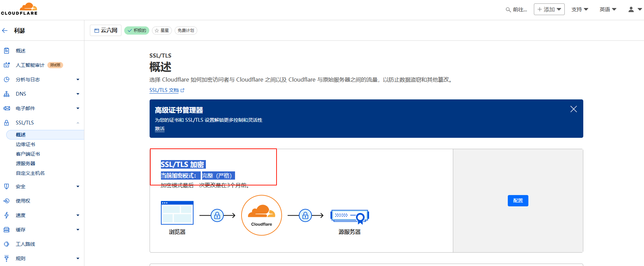Click the 测试版 beta tag
The image size is (644, 266).
point(55,65)
